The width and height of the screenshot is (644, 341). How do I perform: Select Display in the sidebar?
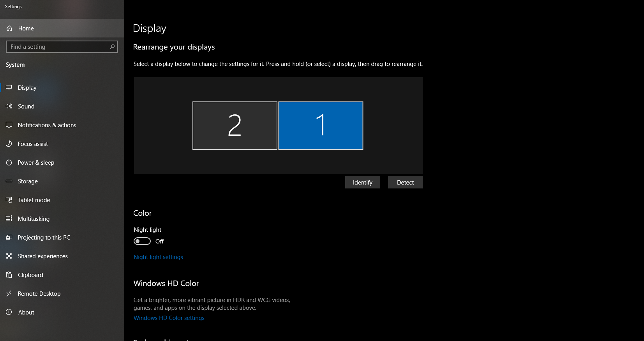(62, 88)
